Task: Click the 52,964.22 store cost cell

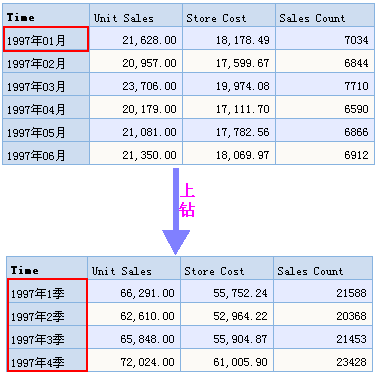Action: point(227,314)
